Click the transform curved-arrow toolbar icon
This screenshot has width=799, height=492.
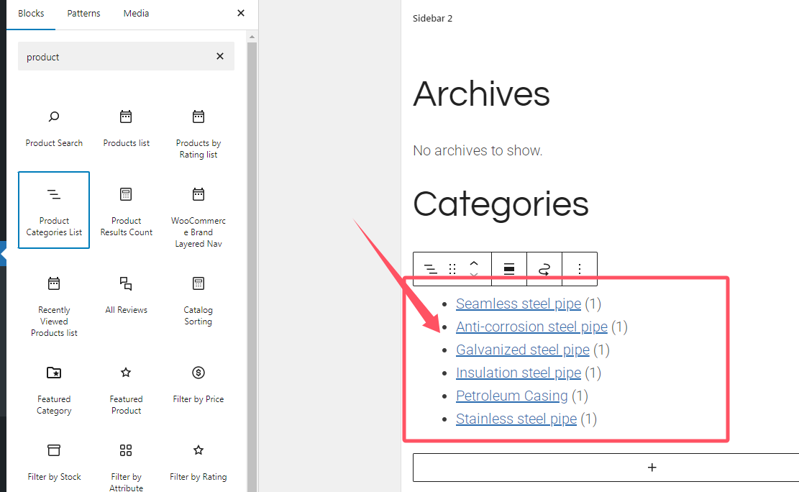[544, 269]
